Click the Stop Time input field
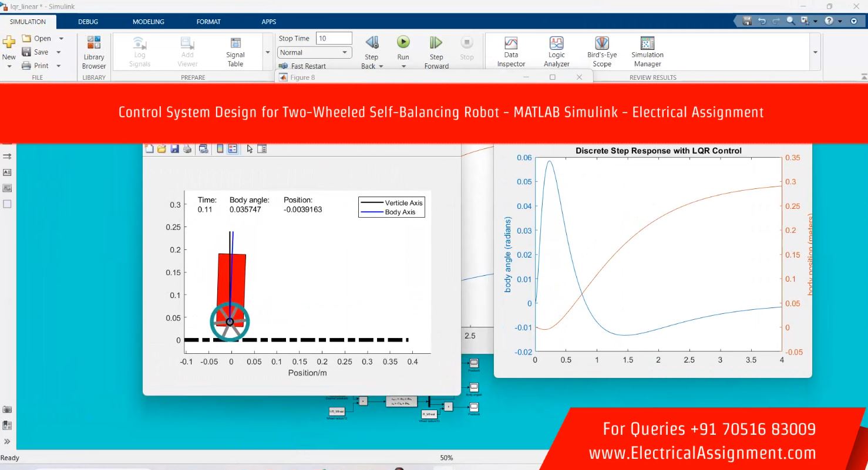The width and height of the screenshot is (868, 470). [334, 38]
